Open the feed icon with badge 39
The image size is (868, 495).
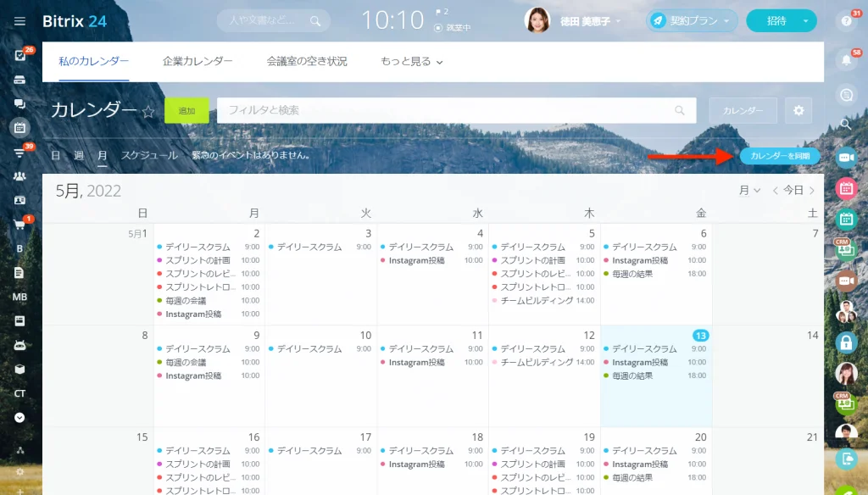click(x=19, y=153)
